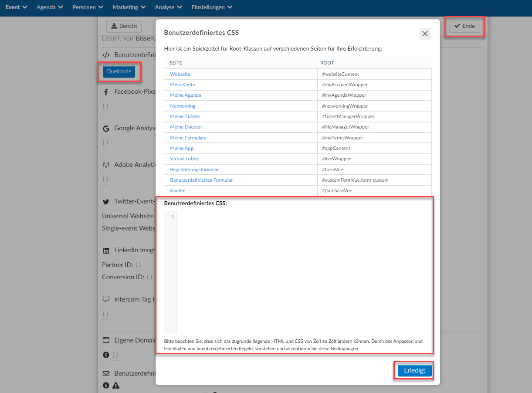Open the Event menu
Viewport: 532px width, 393px height.
pyautogui.click(x=17, y=7)
